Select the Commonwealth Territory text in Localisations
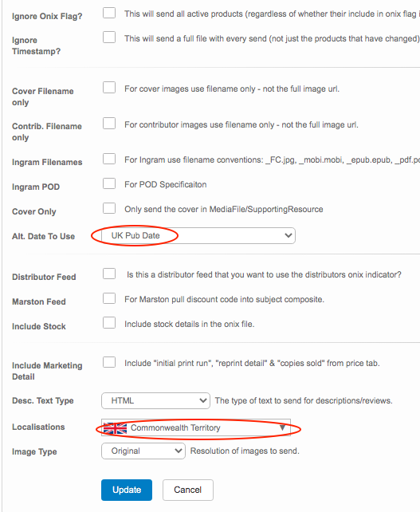 (x=175, y=427)
